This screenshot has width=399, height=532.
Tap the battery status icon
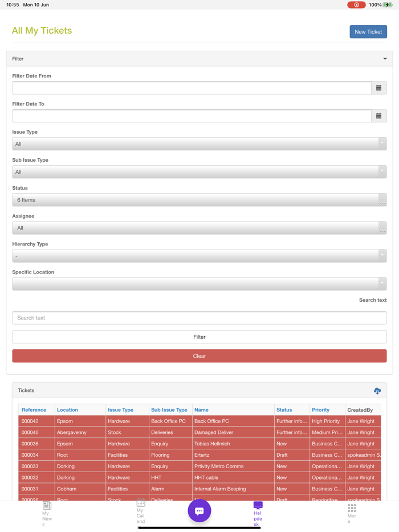[x=388, y=5]
